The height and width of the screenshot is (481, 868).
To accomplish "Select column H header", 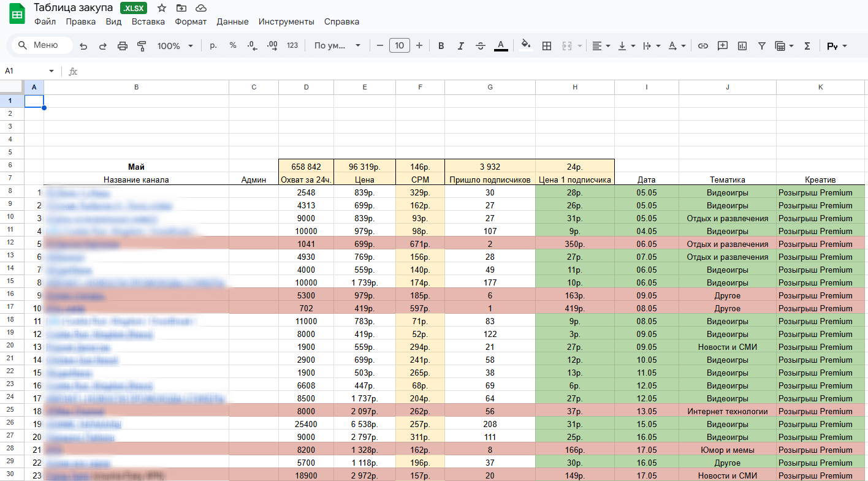I will point(574,88).
